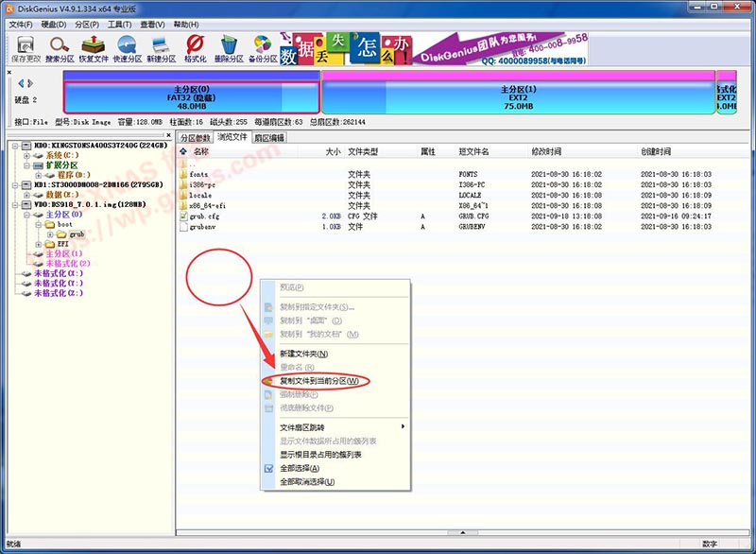Choose 复制文件到当前分区(W) from the context menu
The width and height of the screenshot is (756, 554).
coord(318,381)
